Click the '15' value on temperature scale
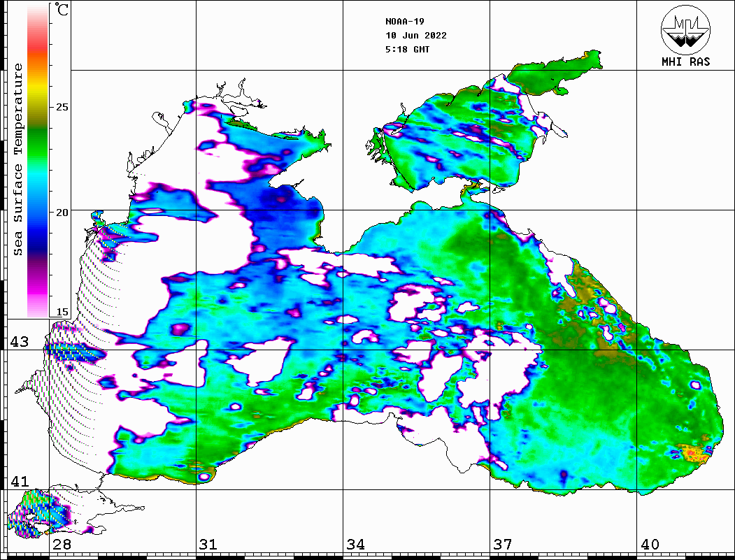 tap(62, 312)
